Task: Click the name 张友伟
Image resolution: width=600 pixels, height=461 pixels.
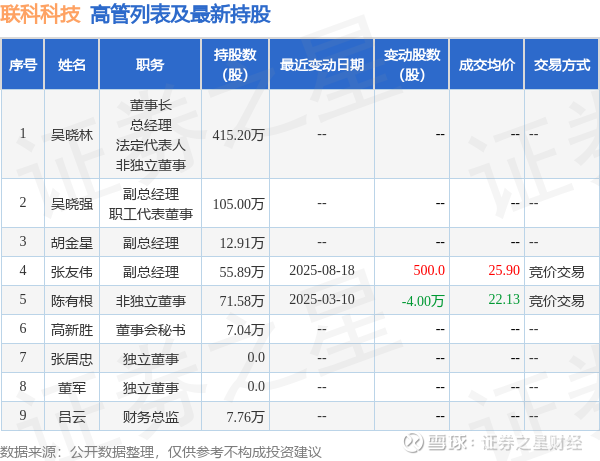Action: (72, 272)
